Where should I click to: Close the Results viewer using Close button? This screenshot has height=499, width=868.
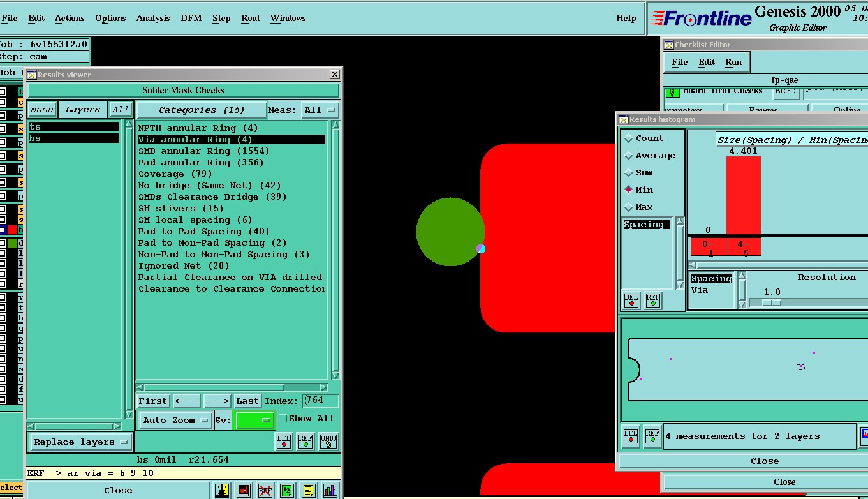pyautogui.click(x=118, y=490)
